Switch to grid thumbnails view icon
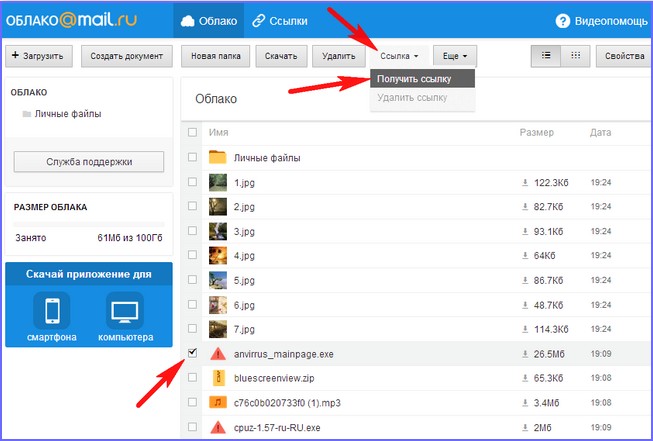The image size is (653, 441). (576, 56)
